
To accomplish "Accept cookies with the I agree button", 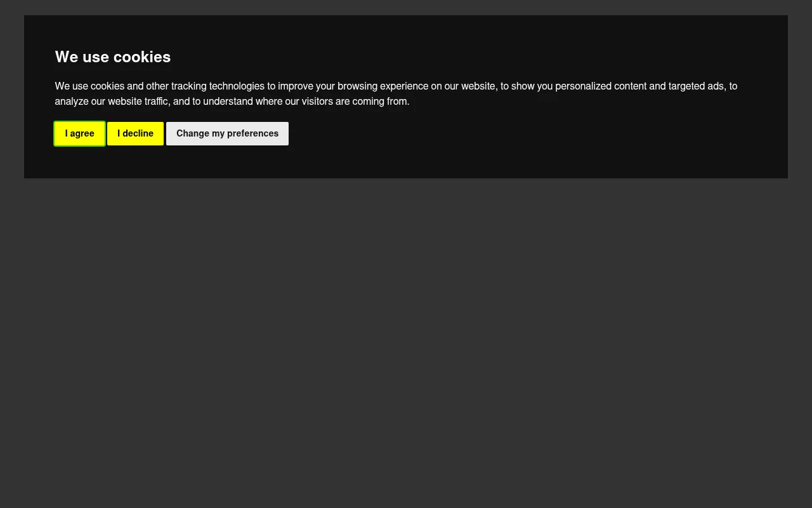I will tap(79, 133).
